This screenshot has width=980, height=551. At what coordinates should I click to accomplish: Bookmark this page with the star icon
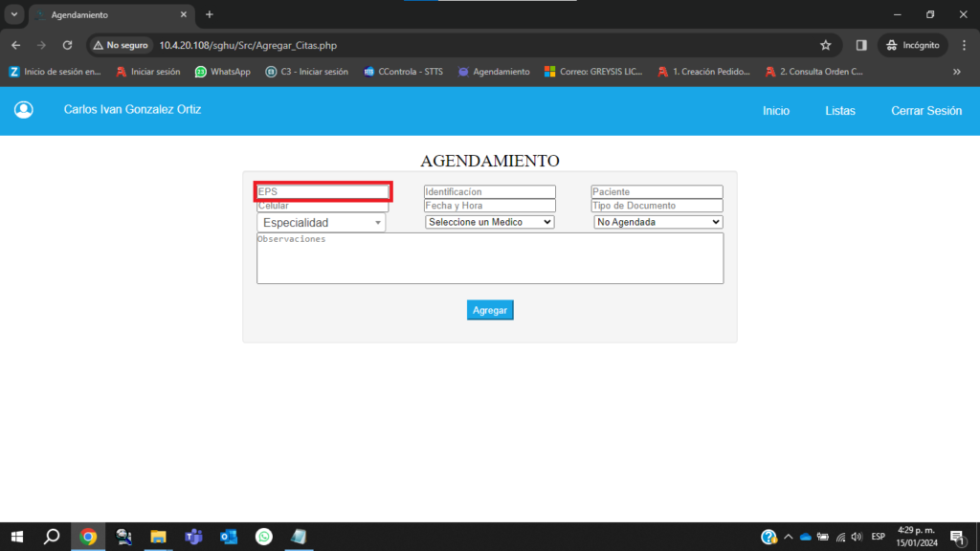click(825, 45)
